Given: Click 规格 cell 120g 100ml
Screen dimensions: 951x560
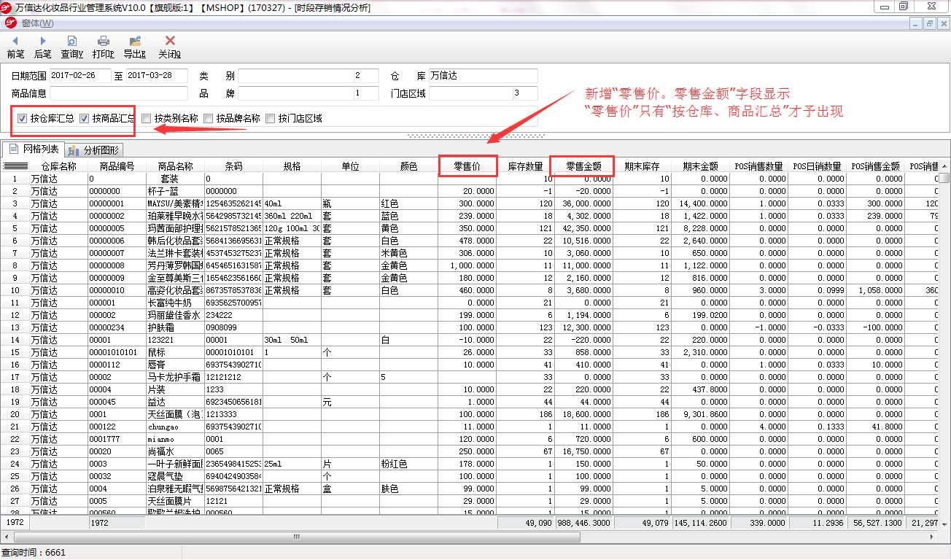Looking at the screenshot, I should (x=292, y=228).
